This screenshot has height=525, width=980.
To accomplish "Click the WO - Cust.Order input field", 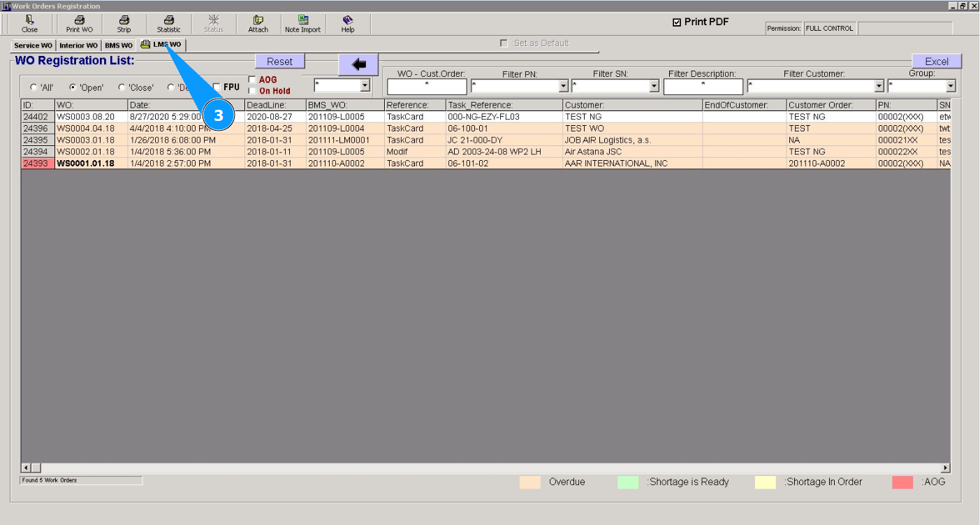I will pyautogui.click(x=427, y=87).
